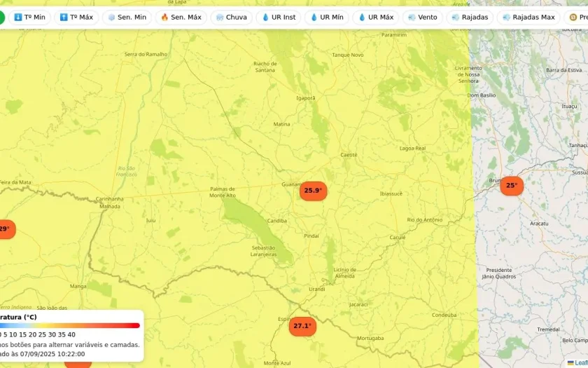Activate the Rajadas gusts layer
The height and width of the screenshot is (368, 588).
[x=470, y=18]
